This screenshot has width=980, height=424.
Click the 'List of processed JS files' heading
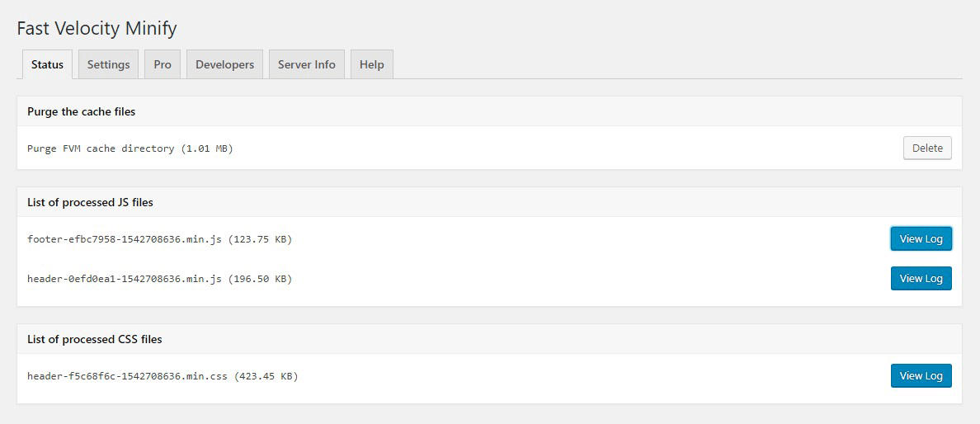click(90, 202)
